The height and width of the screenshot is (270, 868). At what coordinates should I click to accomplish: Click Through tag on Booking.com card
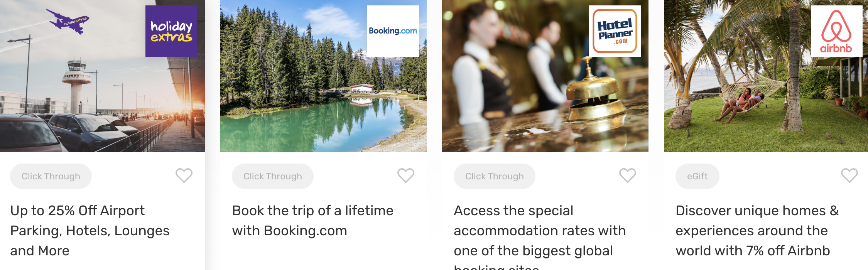pos(273,176)
